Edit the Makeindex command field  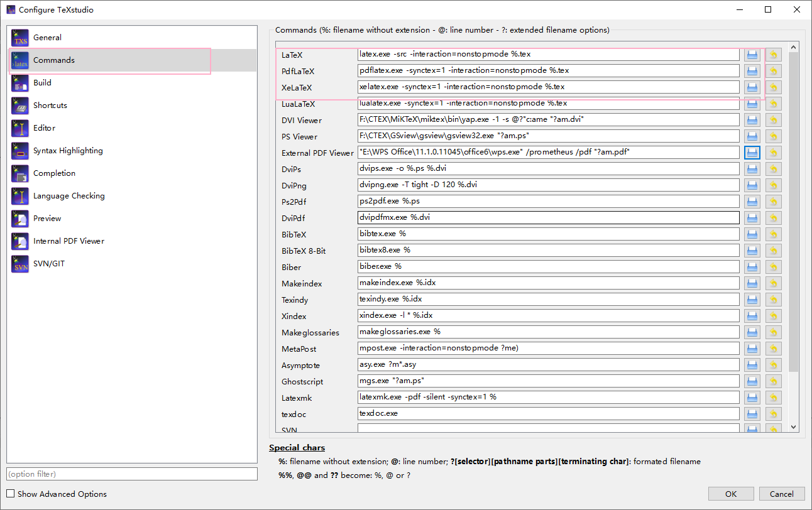click(549, 283)
